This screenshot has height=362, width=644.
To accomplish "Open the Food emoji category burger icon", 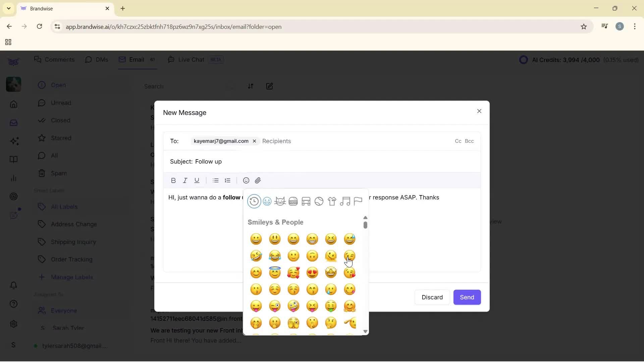I will point(293,201).
